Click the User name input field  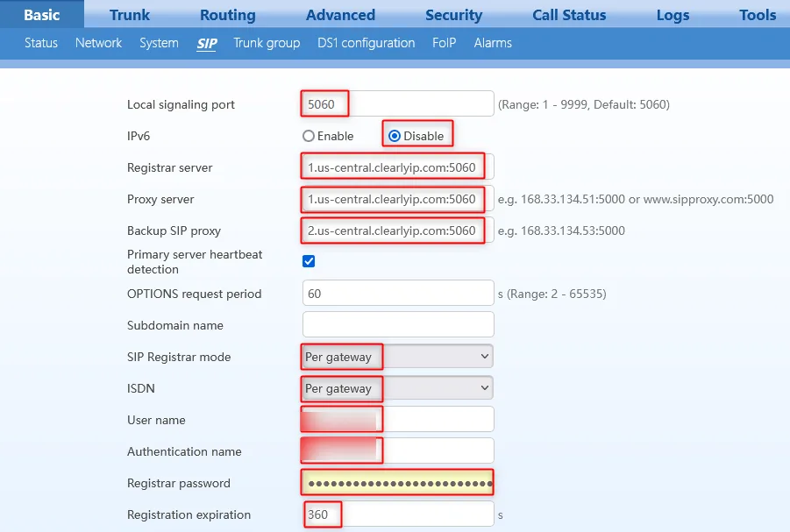[398, 420]
